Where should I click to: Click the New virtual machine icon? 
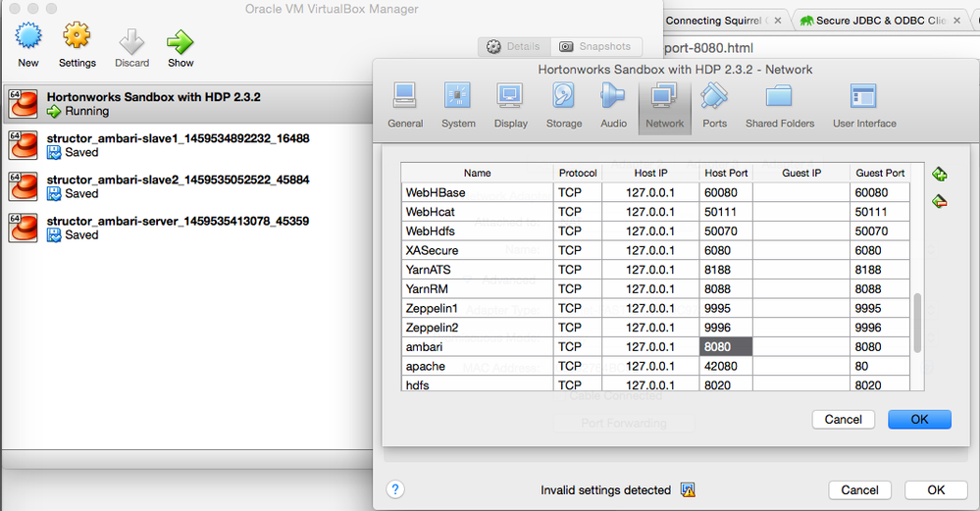28,40
